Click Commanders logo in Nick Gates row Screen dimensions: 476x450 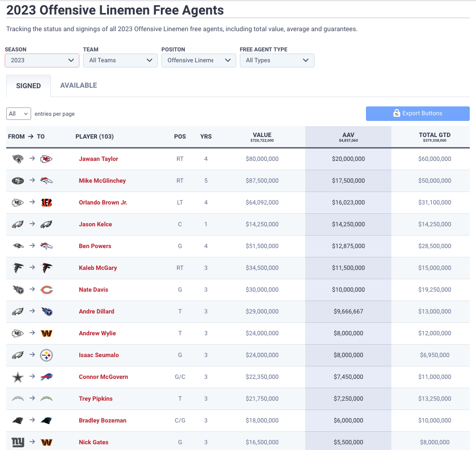[46, 442]
